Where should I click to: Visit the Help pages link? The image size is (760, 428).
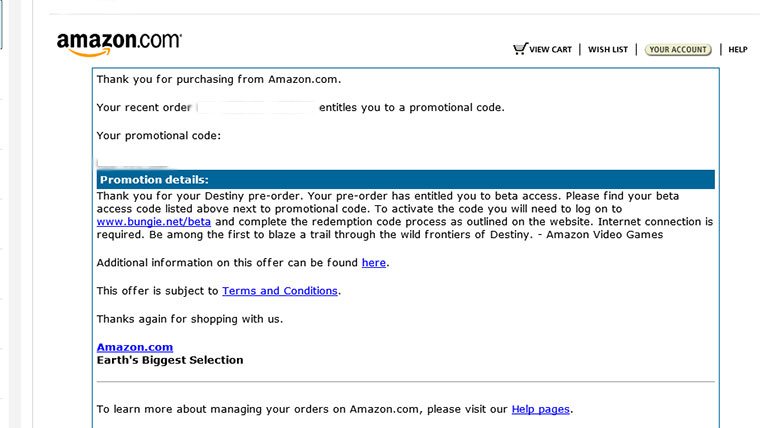click(540, 409)
